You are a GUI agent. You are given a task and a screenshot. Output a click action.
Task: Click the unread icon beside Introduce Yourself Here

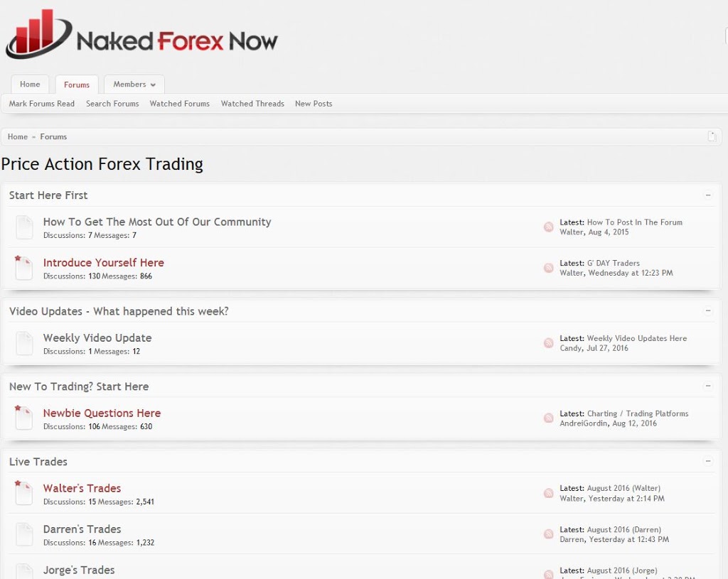click(x=24, y=268)
